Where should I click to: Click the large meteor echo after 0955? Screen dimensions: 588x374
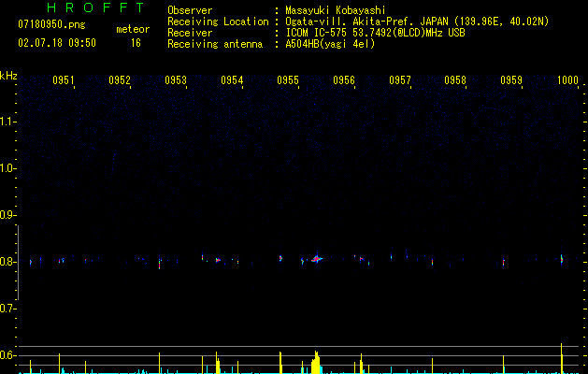[x=317, y=258]
